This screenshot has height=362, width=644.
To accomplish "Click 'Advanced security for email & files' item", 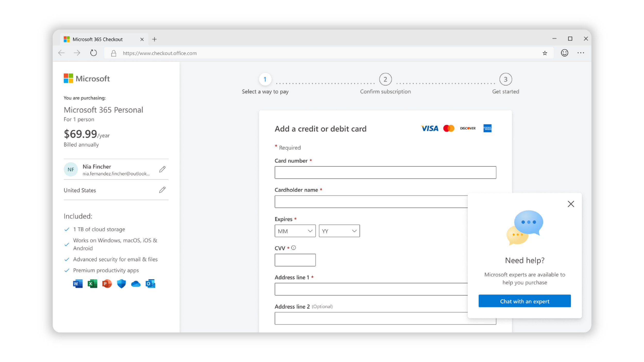I will pyautogui.click(x=115, y=259).
